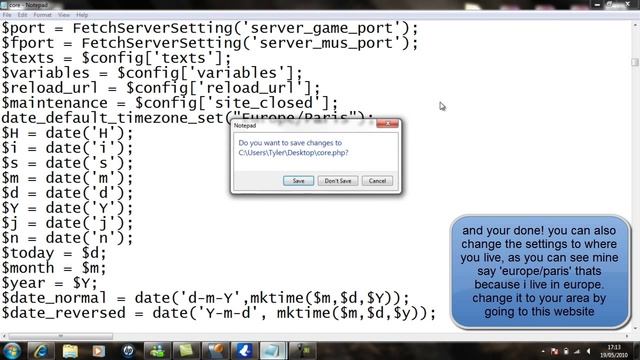Open the File menu in Notepad

7,15
